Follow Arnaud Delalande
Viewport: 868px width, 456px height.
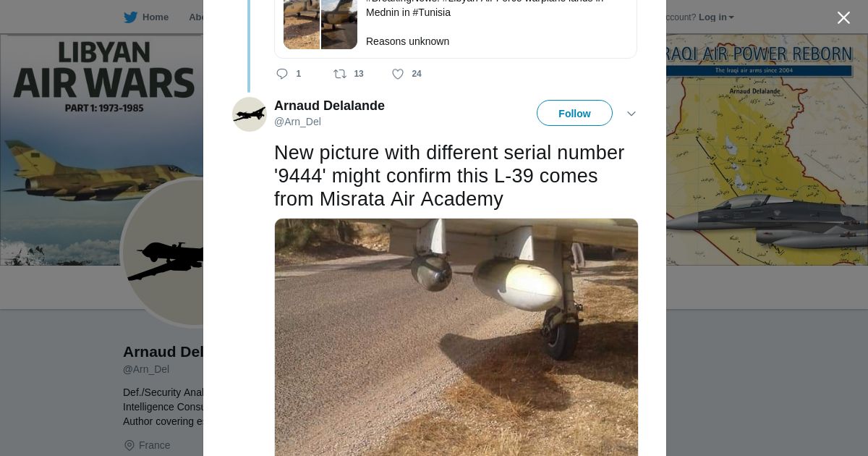574,113
